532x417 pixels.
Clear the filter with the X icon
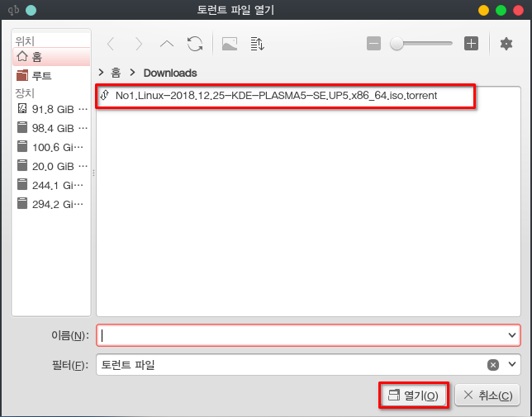click(493, 365)
